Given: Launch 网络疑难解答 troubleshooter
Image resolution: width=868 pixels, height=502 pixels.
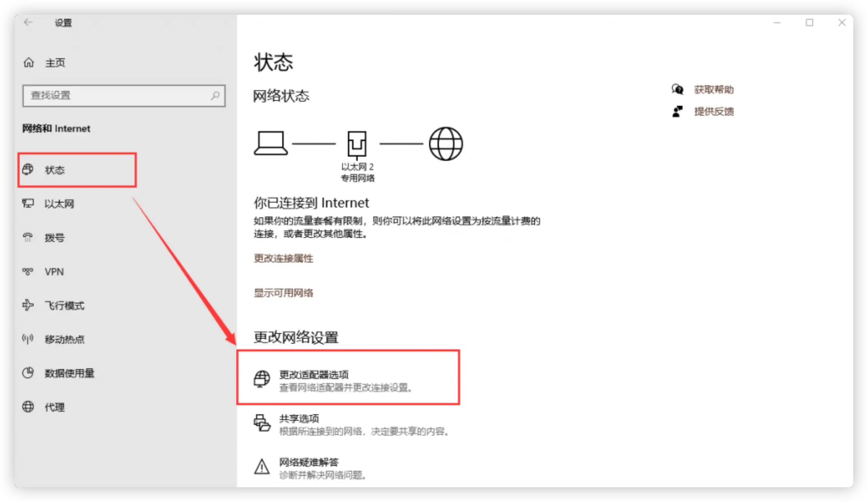Looking at the screenshot, I should [x=310, y=468].
